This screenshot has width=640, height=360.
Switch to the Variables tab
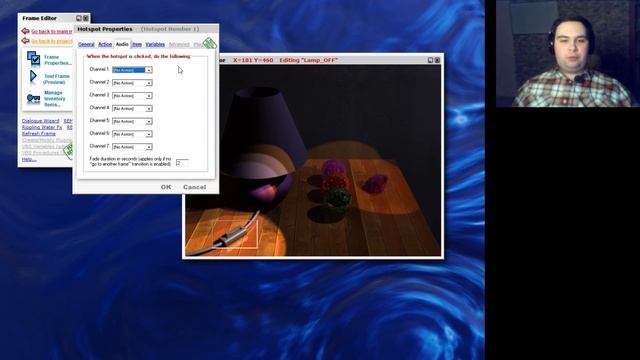tap(155, 44)
